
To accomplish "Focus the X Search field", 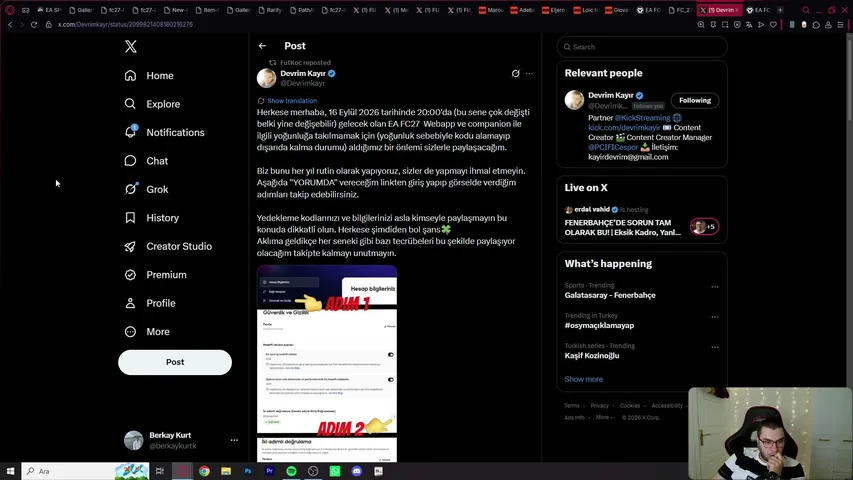I will click(x=642, y=47).
